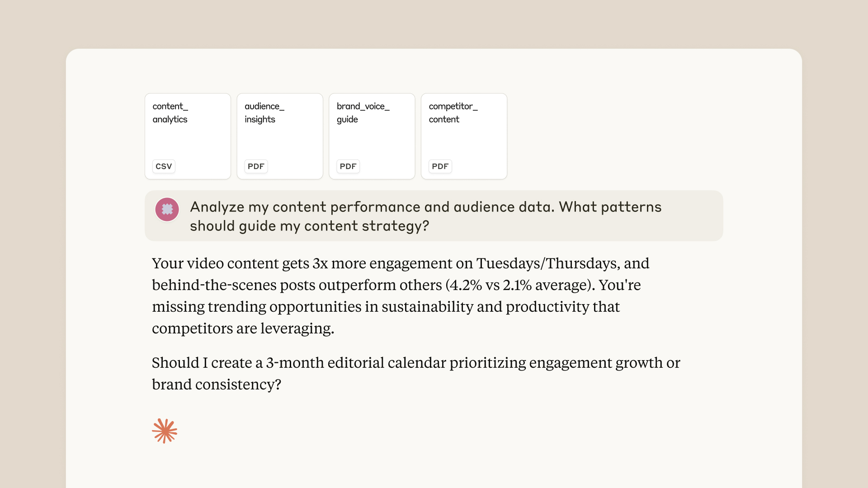Open the brand_voice_guide attachment card
Viewport: 868px width, 488px height.
(372, 136)
